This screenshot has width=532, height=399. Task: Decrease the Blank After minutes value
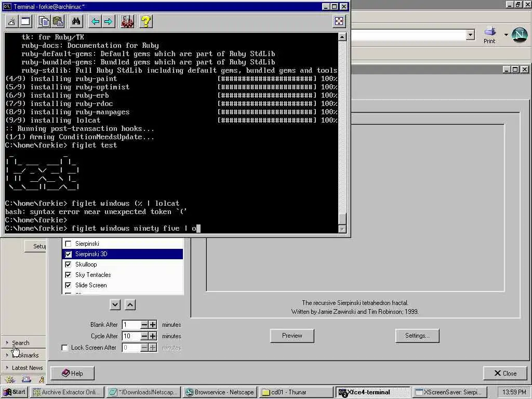tap(144, 325)
